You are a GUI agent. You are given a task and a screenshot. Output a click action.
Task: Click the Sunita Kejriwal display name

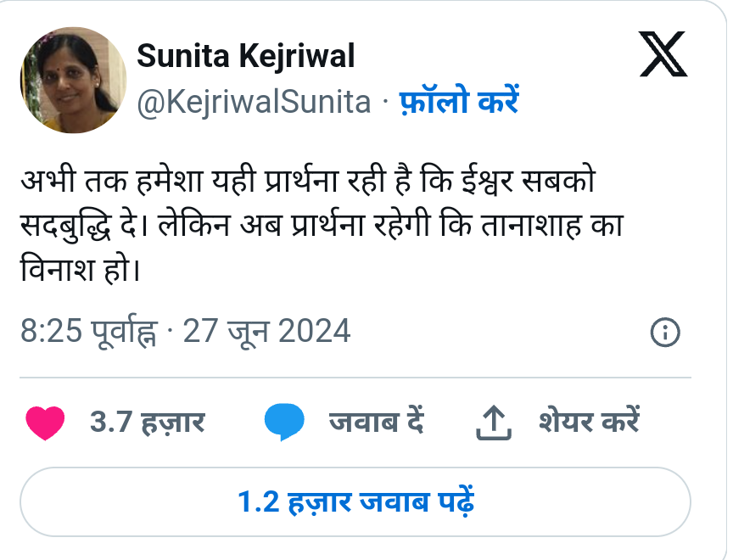click(246, 57)
